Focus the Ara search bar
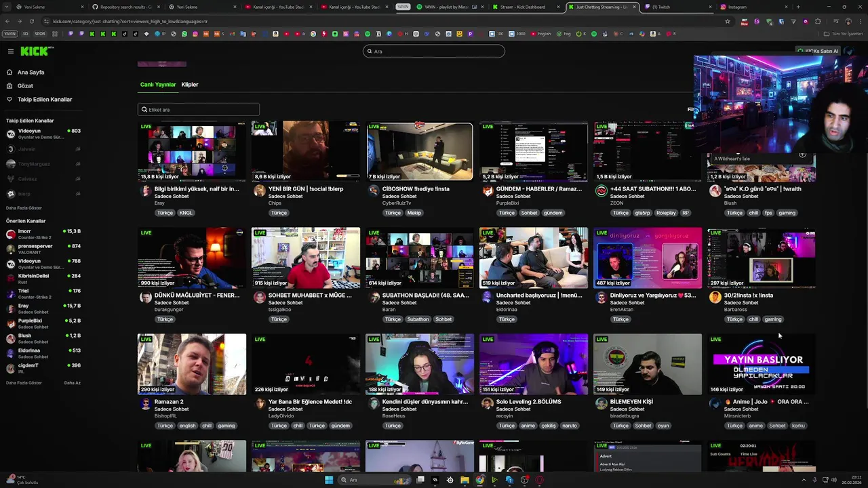Viewport: 868px width, 488px height. pyautogui.click(x=434, y=51)
